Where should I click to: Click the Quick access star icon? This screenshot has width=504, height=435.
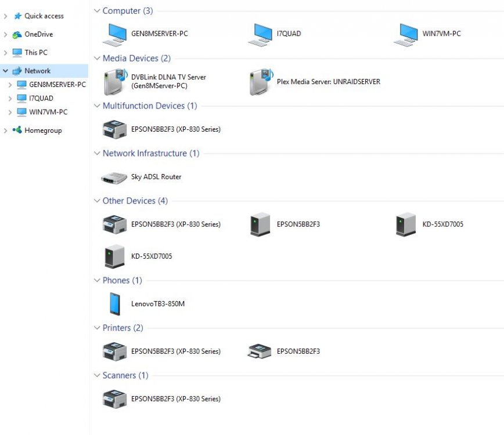(x=17, y=16)
